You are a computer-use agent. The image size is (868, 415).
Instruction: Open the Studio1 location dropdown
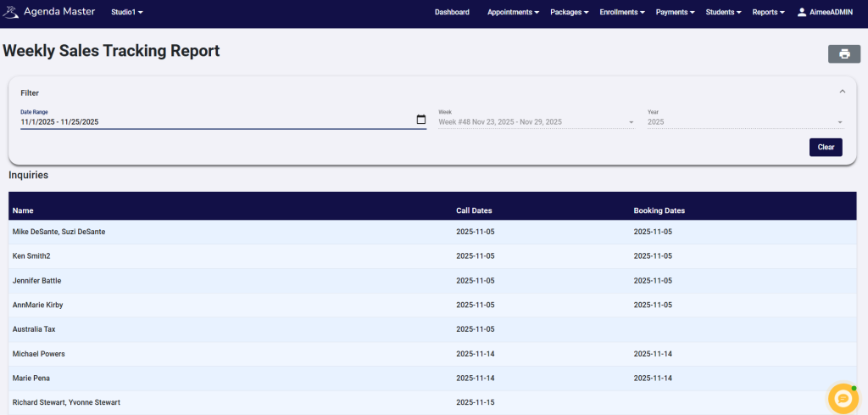127,13
